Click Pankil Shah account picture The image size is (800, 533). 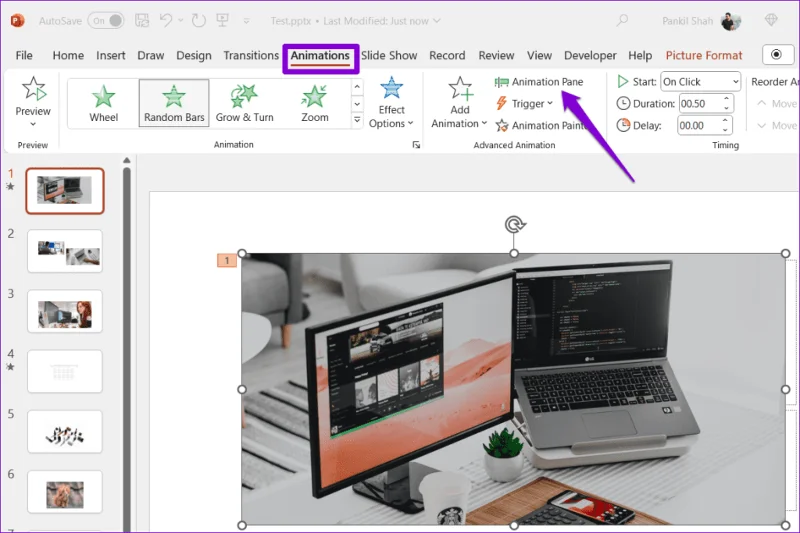coord(731,21)
